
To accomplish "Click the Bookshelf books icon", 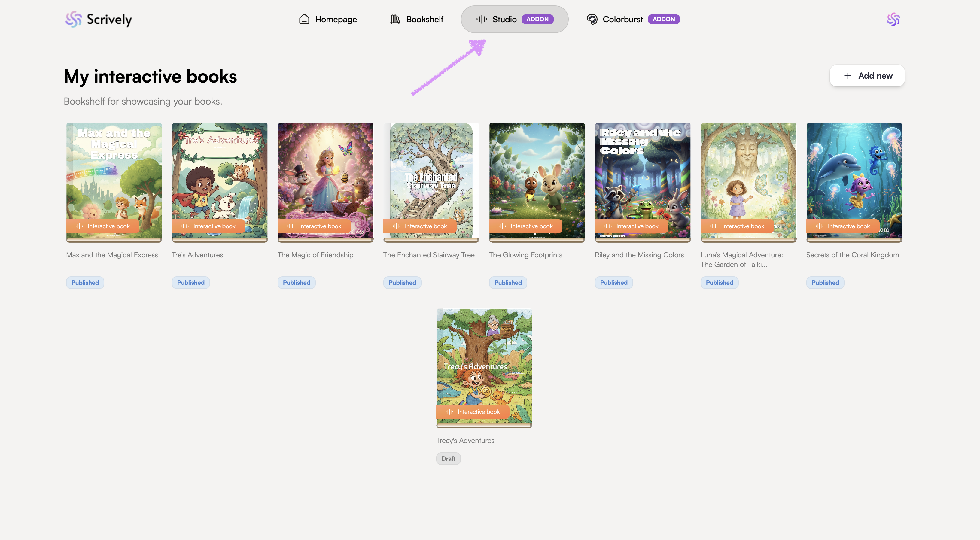I will coord(395,19).
